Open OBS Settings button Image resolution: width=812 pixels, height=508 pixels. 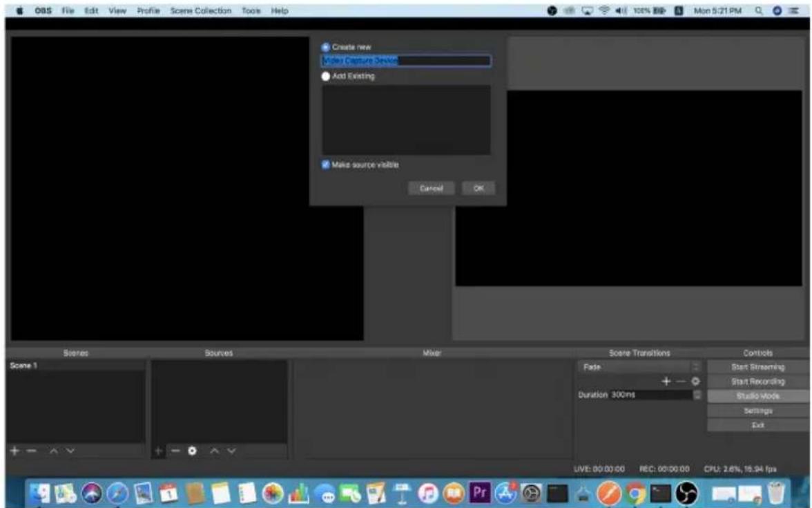coord(757,411)
